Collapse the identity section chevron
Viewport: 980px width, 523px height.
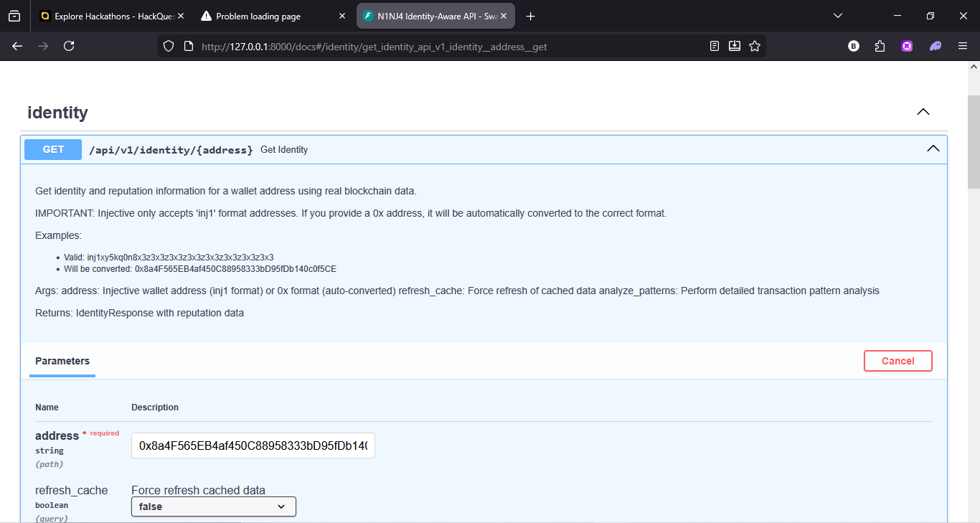923,112
